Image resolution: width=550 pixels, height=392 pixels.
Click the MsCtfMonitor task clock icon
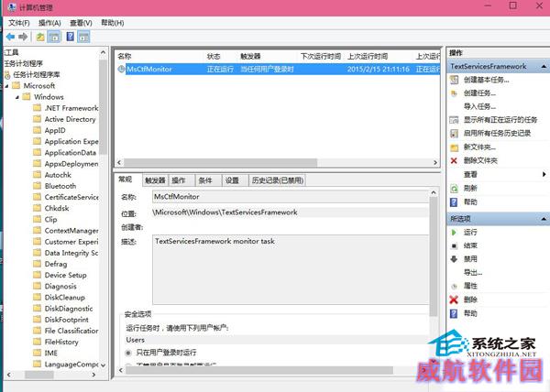(121, 69)
